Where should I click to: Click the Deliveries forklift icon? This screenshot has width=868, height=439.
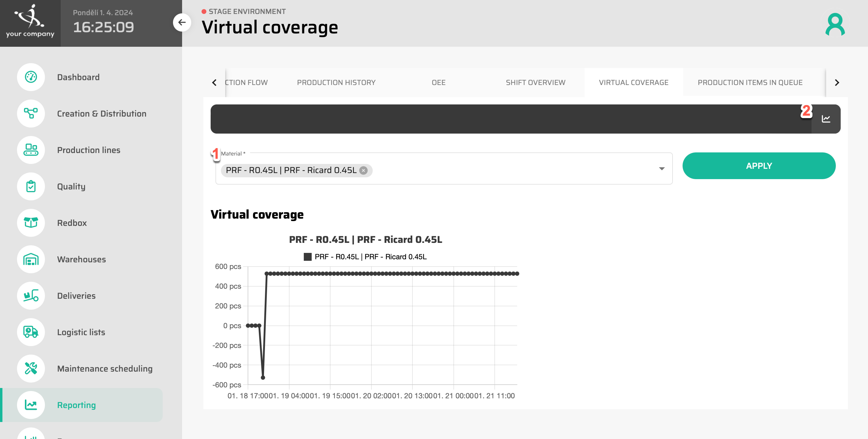pyautogui.click(x=31, y=296)
